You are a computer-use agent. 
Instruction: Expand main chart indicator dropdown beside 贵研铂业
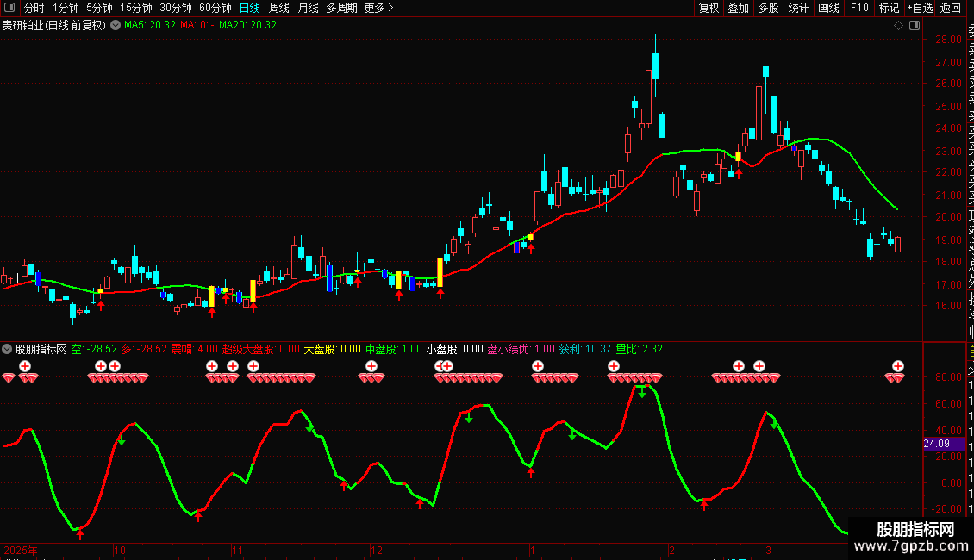pos(116,26)
